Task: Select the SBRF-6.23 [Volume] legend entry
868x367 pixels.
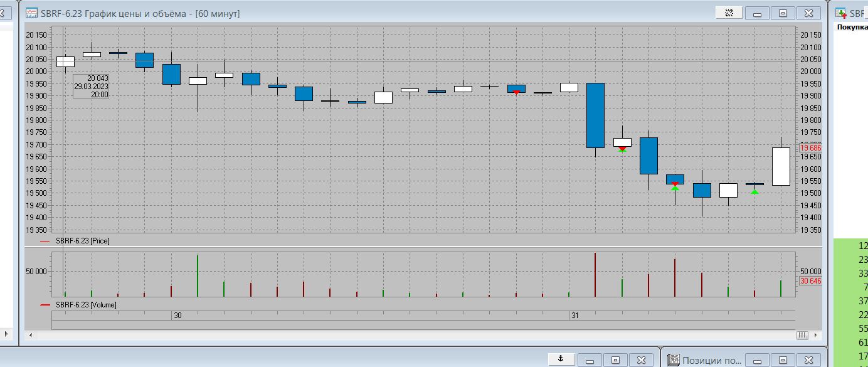Action: click(78, 305)
